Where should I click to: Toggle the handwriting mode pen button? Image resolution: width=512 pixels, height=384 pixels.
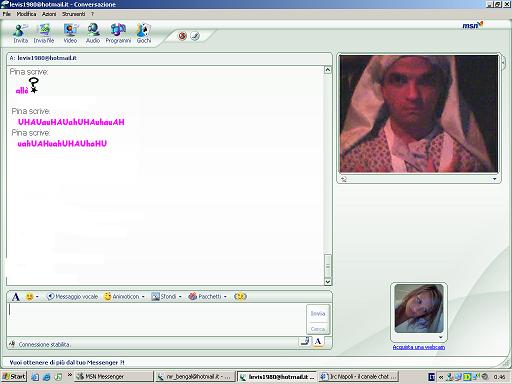click(305, 341)
